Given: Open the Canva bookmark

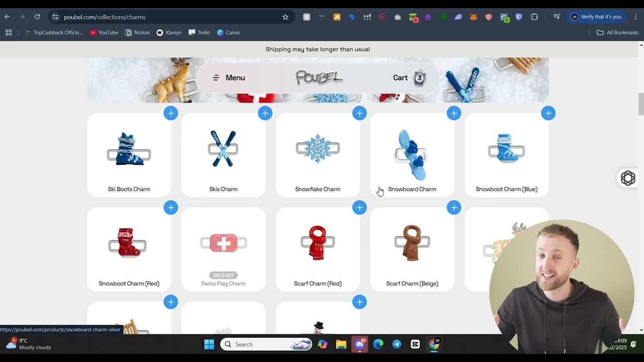Looking at the screenshot, I should click(x=228, y=33).
